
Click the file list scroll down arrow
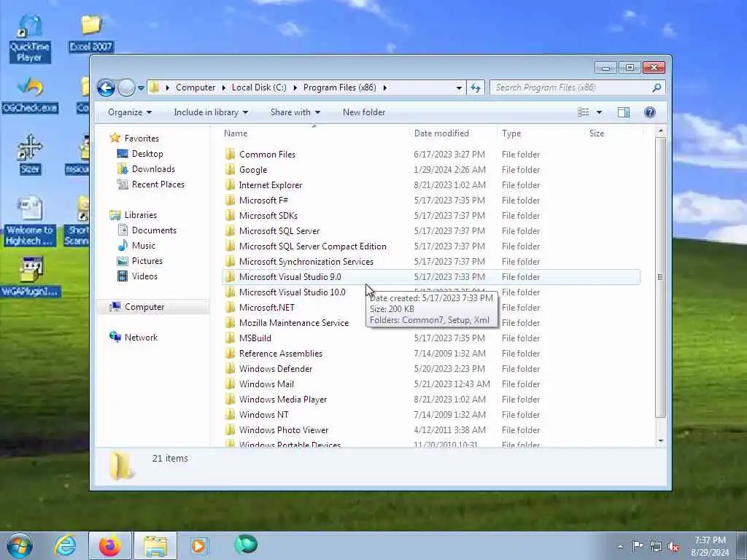click(660, 441)
